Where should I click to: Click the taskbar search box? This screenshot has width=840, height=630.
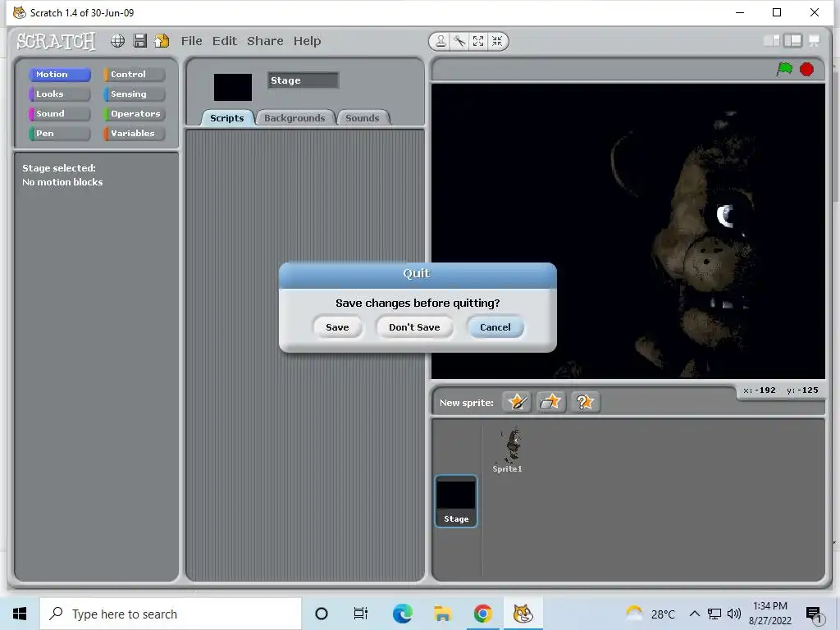coord(171,614)
